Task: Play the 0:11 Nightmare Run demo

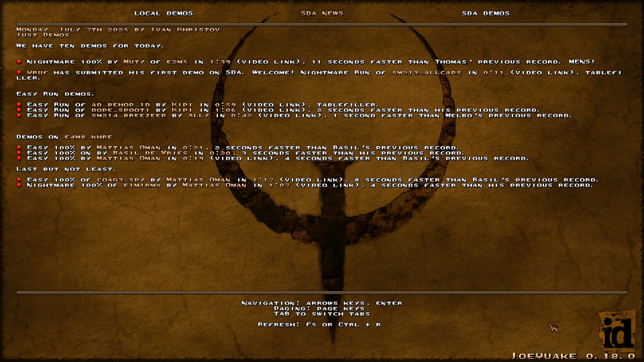Action: (x=494, y=72)
